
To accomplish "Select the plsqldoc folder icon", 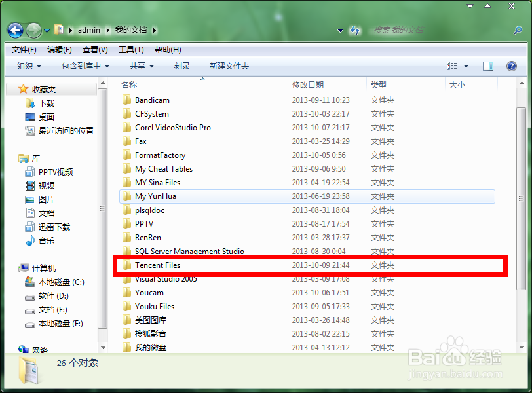I will pyautogui.click(x=126, y=210).
